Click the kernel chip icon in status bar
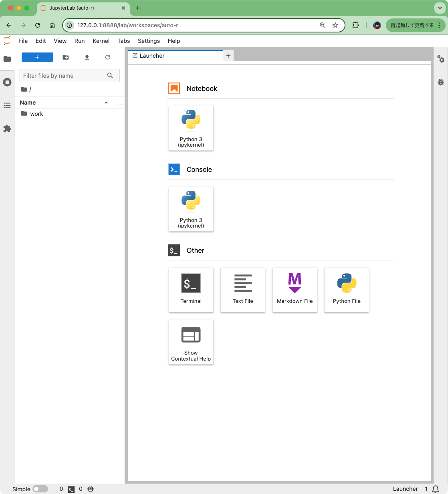 pyautogui.click(x=91, y=489)
